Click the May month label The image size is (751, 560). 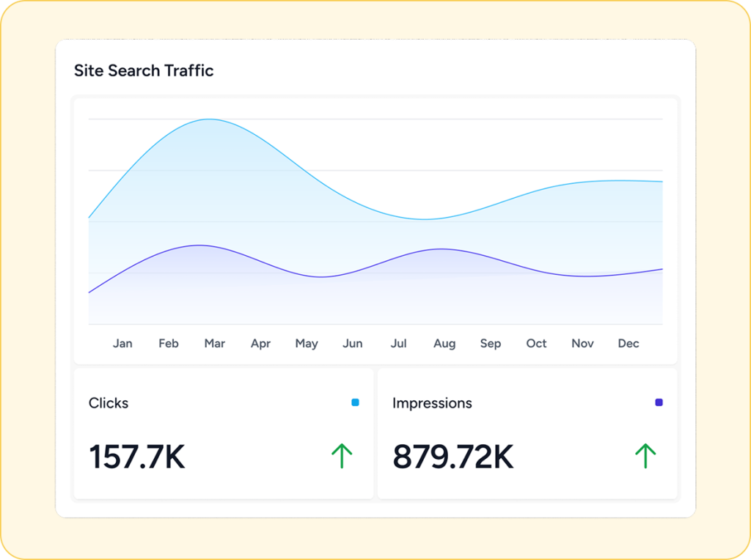click(x=307, y=343)
